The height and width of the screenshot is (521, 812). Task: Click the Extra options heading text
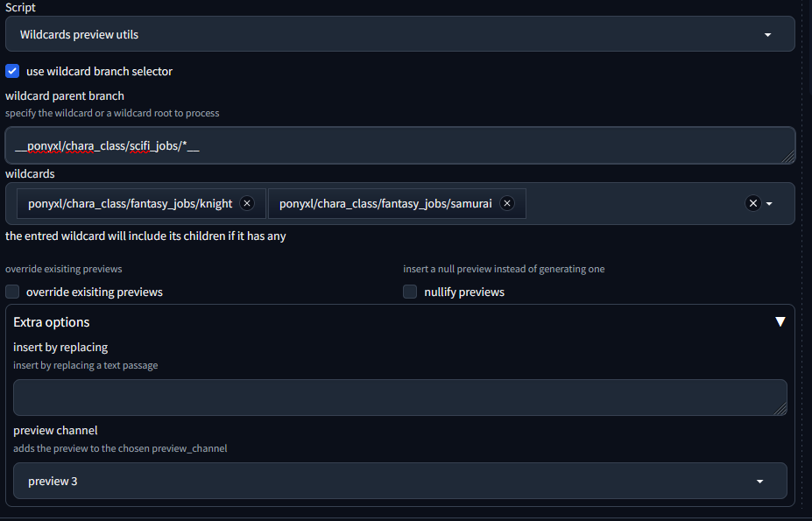point(52,322)
